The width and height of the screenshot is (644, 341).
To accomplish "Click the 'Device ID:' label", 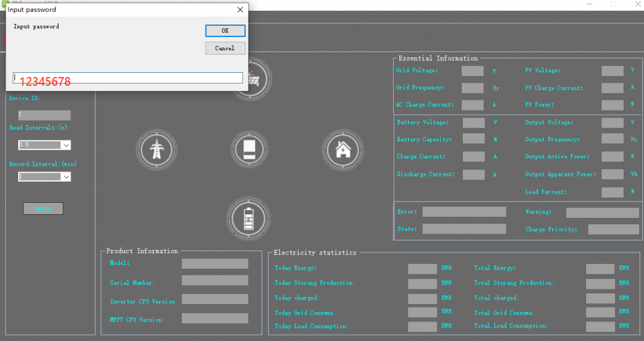I will pos(25,98).
